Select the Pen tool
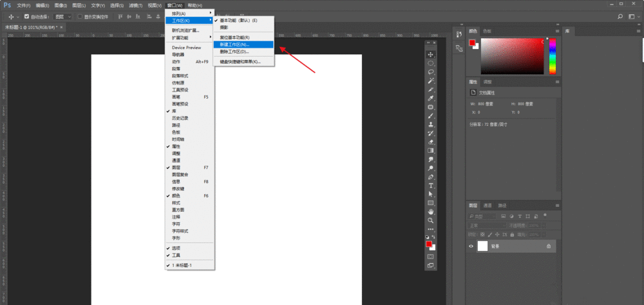Screen dimensions: 644x305 click(431, 177)
